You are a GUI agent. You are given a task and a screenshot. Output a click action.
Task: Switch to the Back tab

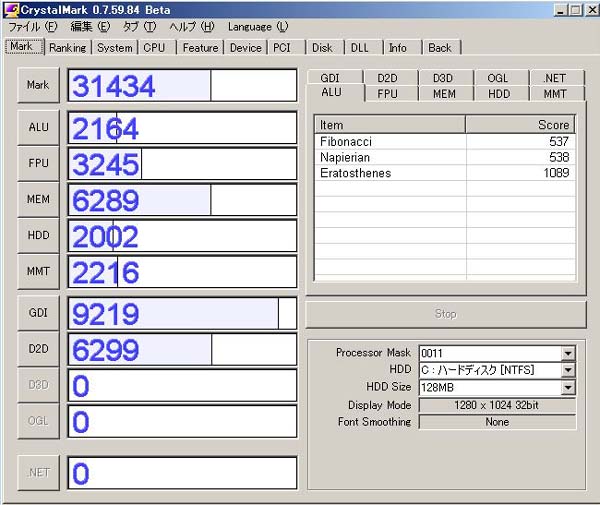440,48
